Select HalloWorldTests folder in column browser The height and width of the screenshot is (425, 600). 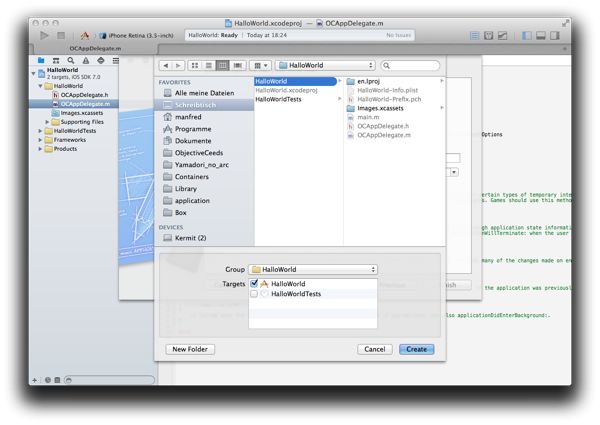298,99
